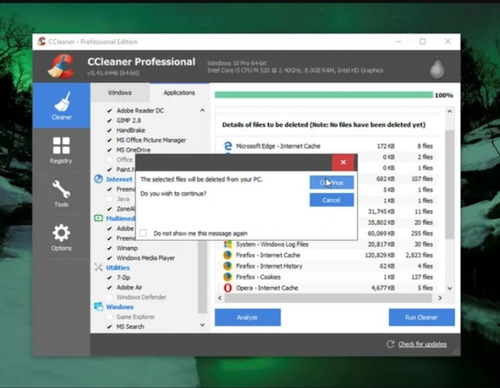Open the Registry section

pos(61,150)
